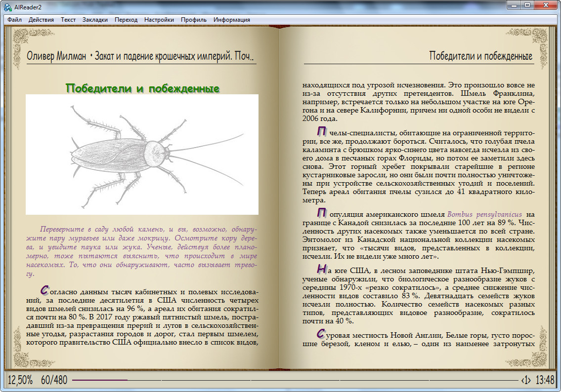The image size is (561, 392).
Task: Minimize the AlReader2 window
Action: tap(514, 6)
